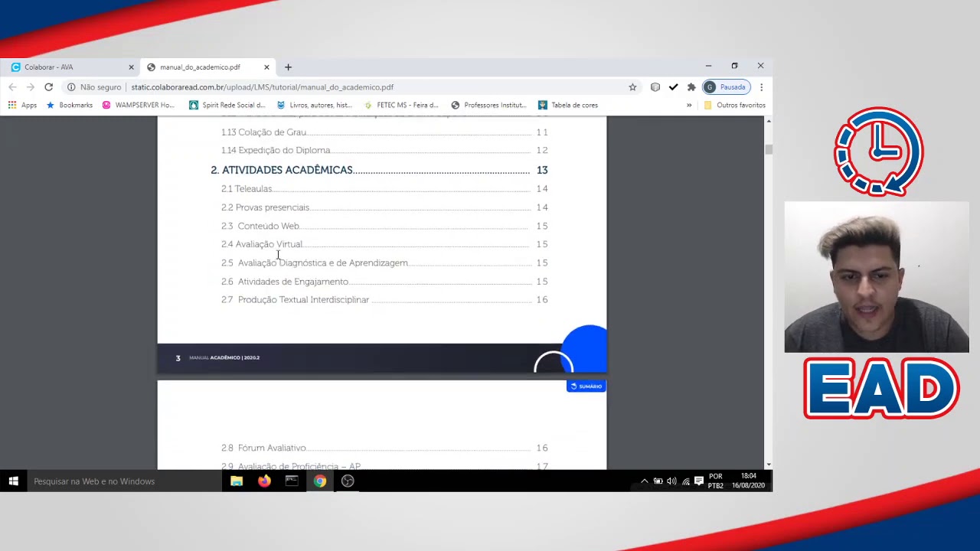This screenshot has height=551, width=980.
Task: Bookmark this page using the star icon
Action: (x=632, y=87)
